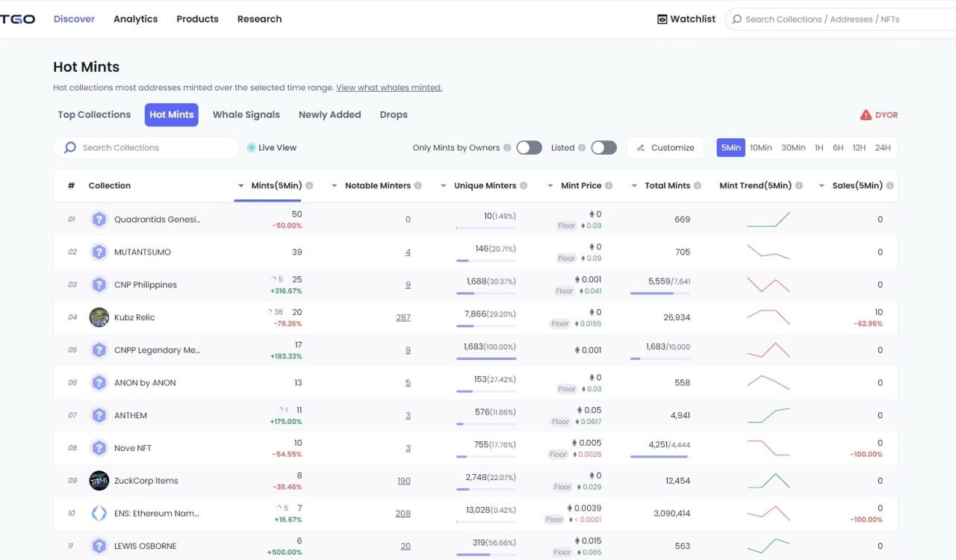Click the info icon beside Notable Minters

pyautogui.click(x=418, y=186)
